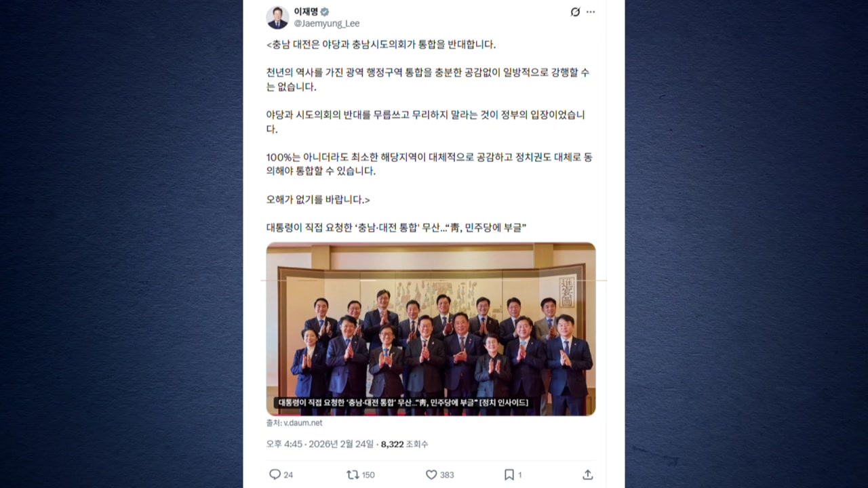
Task: Click the article headline caption on image
Action: coord(403,403)
